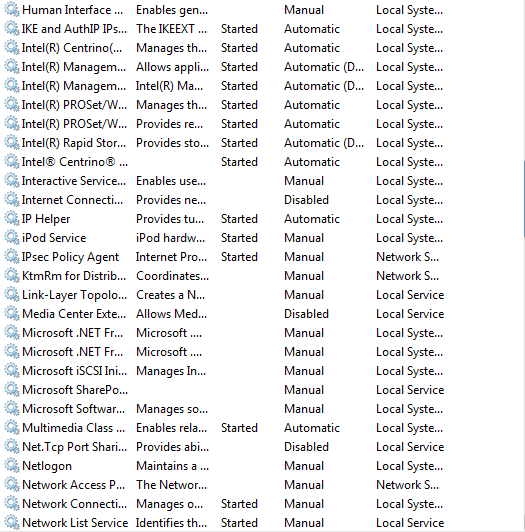Click the Net.Tcp Port Shari... gear icon

(x=12, y=446)
